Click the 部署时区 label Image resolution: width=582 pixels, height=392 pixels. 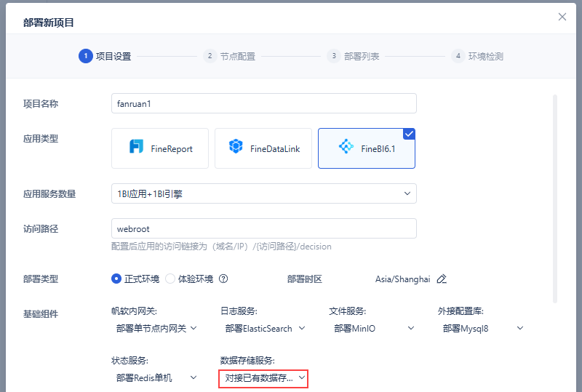pos(304,279)
